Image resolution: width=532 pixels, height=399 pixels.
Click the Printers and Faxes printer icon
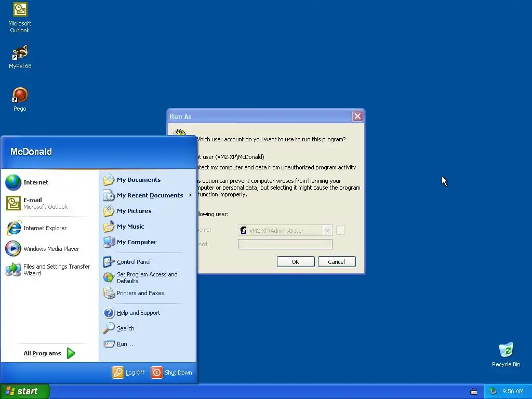109,293
